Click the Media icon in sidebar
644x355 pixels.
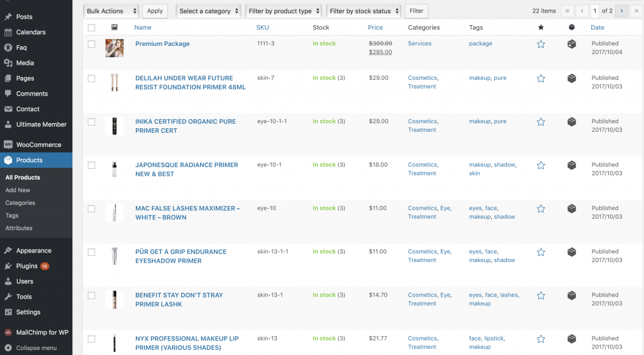coord(8,63)
